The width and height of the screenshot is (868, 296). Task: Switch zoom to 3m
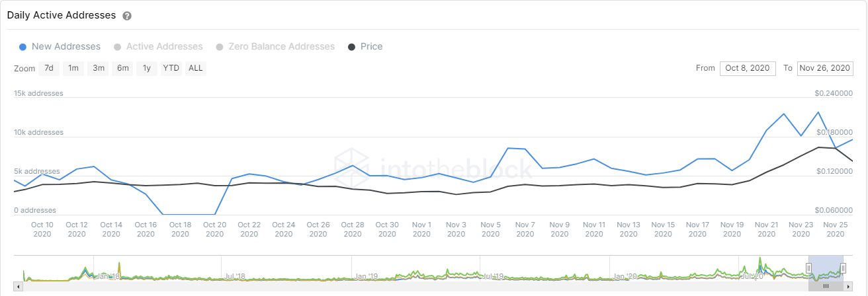point(99,68)
